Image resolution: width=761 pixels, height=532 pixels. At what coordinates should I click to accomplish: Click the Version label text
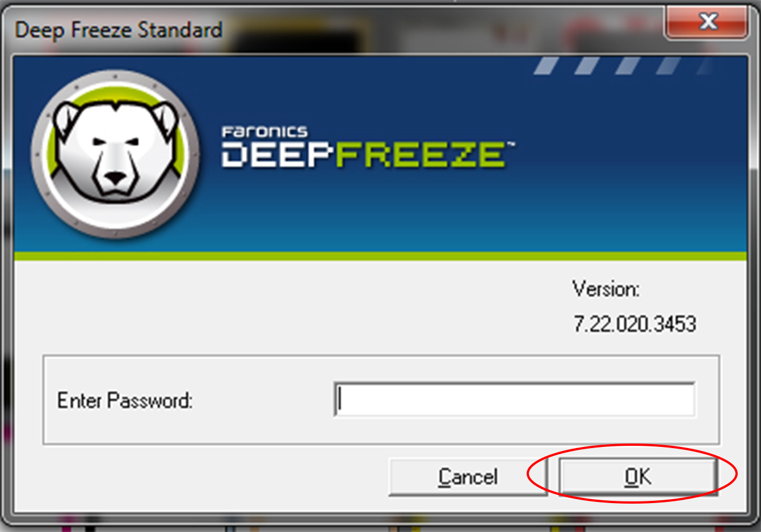click(606, 289)
